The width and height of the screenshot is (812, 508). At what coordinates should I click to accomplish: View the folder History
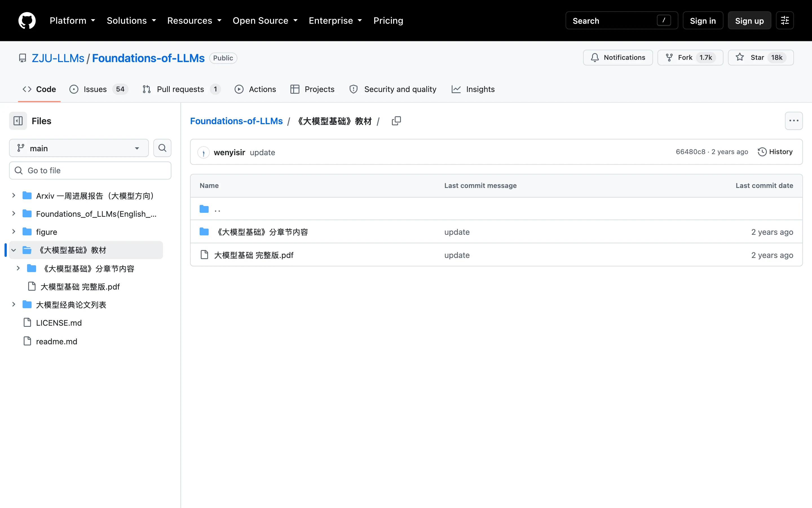coord(775,152)
